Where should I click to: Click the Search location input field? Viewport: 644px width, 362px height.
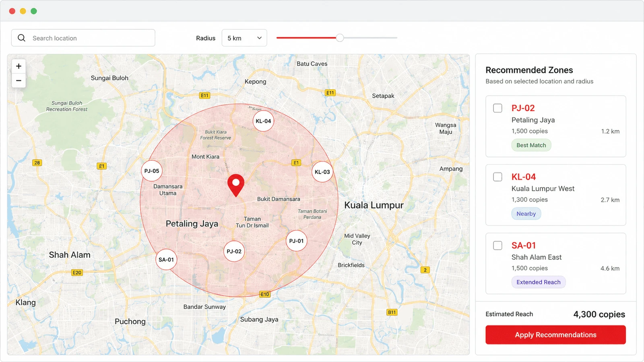(x=83, y=38)
